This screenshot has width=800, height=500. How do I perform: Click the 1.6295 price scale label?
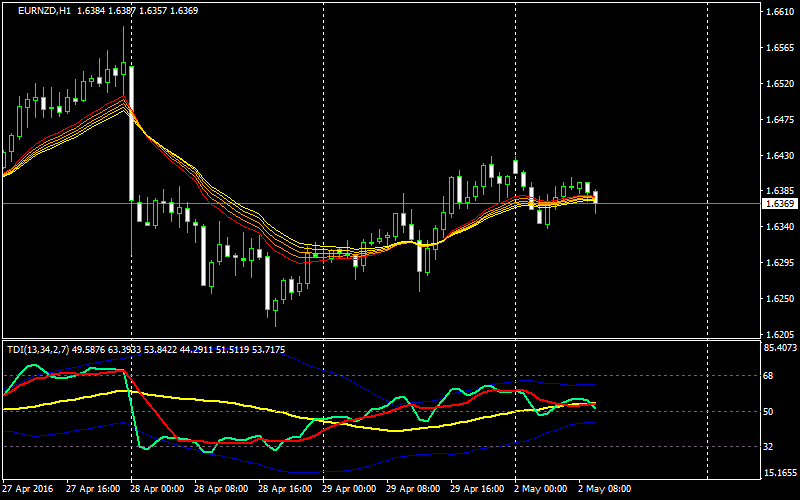click(x=780, y=263)
